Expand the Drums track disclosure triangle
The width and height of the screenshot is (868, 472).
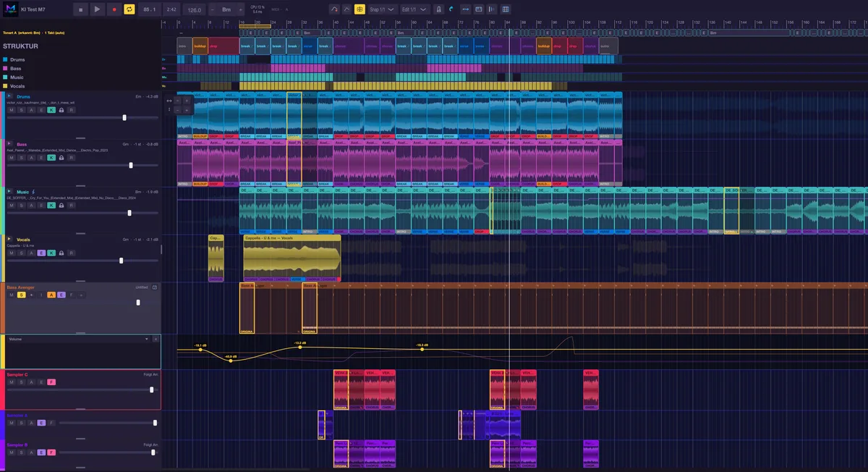[10, 96]
